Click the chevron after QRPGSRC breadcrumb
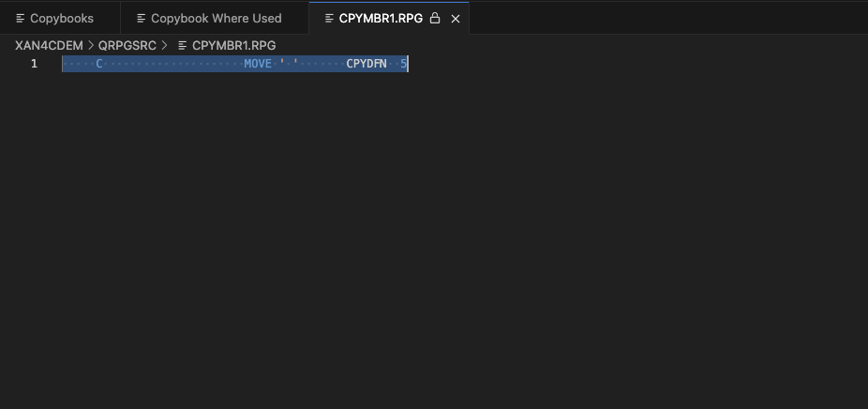The image size is (868, 409). [164, 45]
